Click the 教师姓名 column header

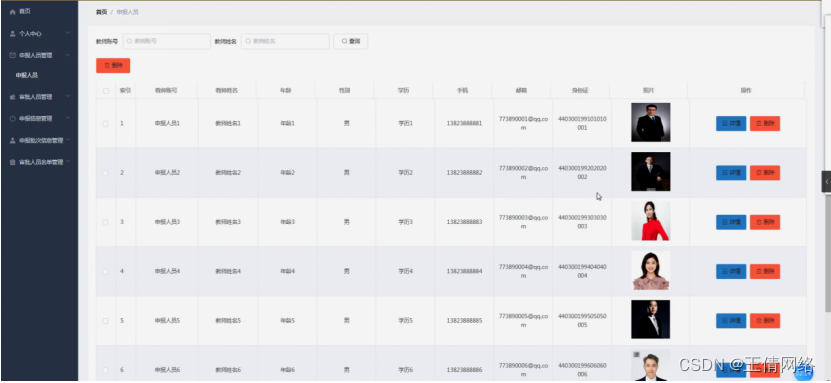pos(226,91)
